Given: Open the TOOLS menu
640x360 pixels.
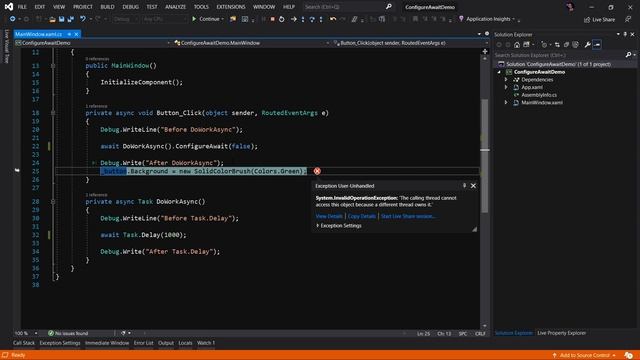Looking at the screenshot, I should click(201, 7).
